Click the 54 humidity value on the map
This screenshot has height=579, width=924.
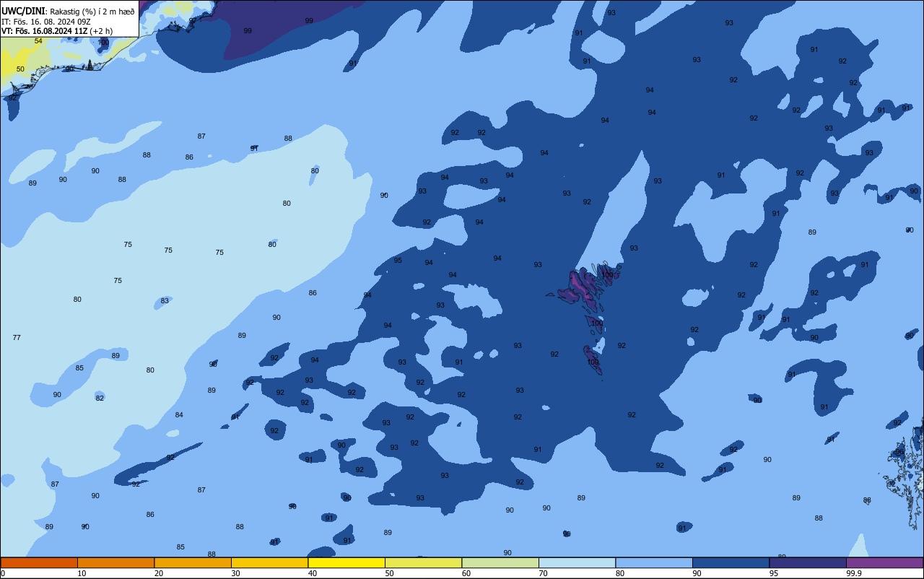point(38,41)
